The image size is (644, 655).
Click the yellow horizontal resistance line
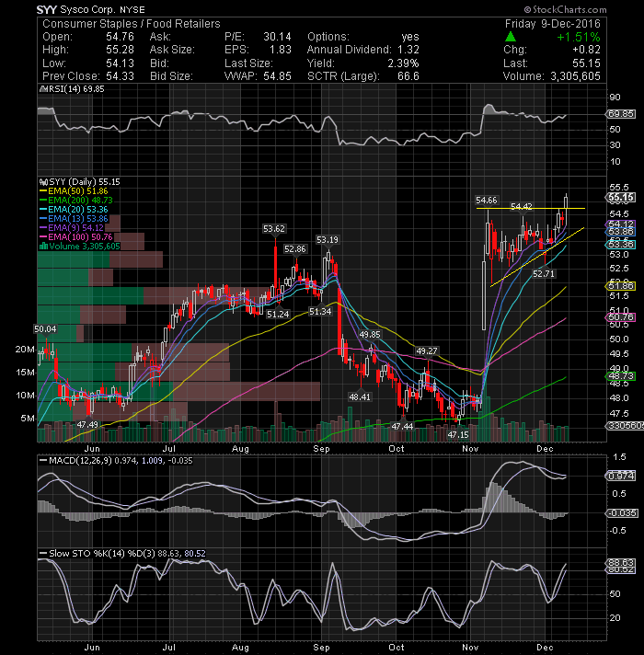[x=531, y=208]
